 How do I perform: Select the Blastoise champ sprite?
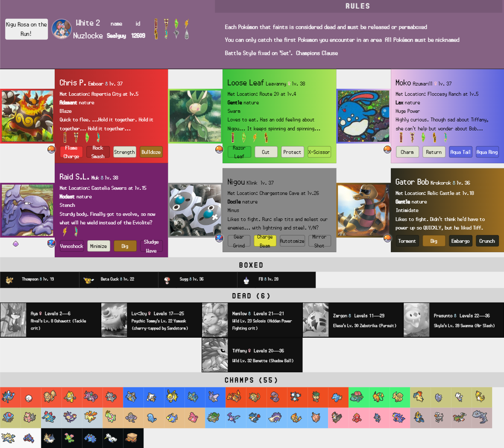point(131,397)
